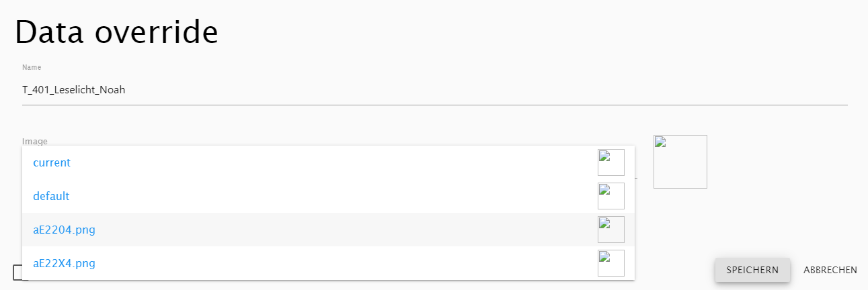Click the broken image icon beside default

(x=610, y=196)
